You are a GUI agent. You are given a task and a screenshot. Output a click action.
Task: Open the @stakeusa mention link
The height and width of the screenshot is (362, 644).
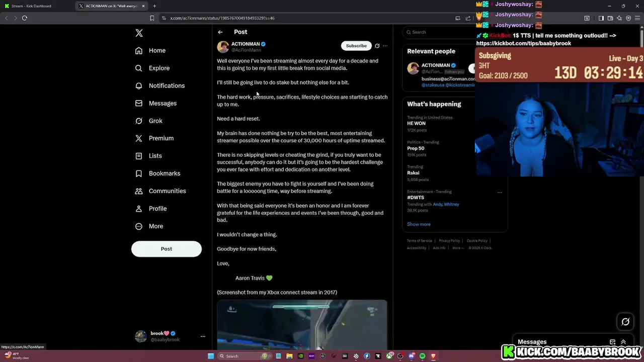point(433,85)
